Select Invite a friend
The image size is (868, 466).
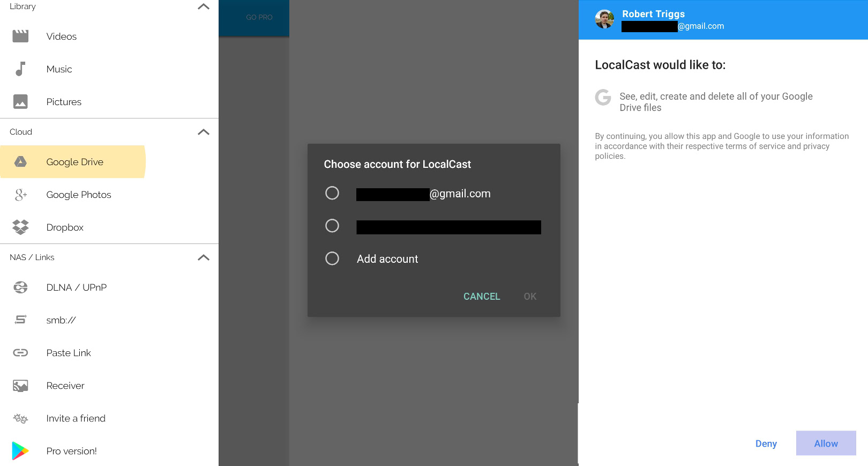click(x=109, y=418)
